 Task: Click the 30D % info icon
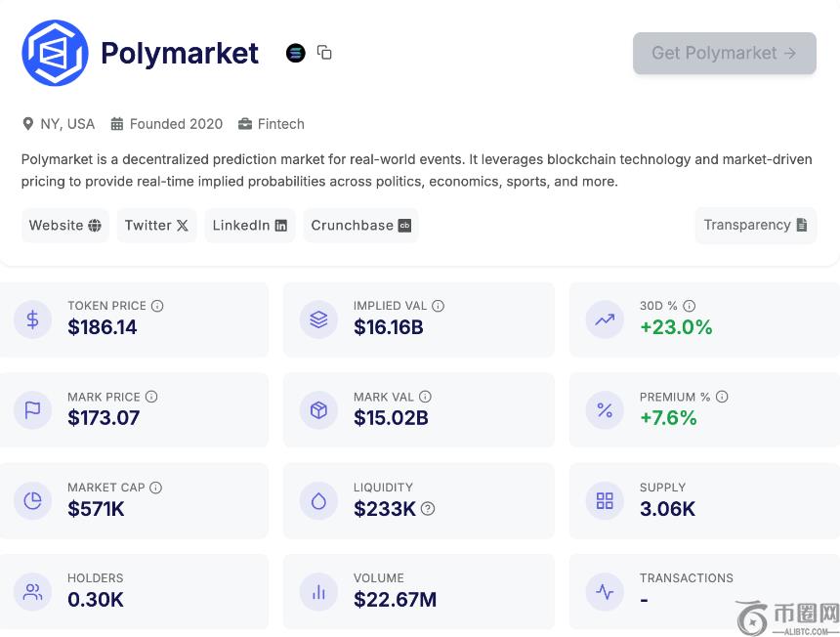click(690, 306)
